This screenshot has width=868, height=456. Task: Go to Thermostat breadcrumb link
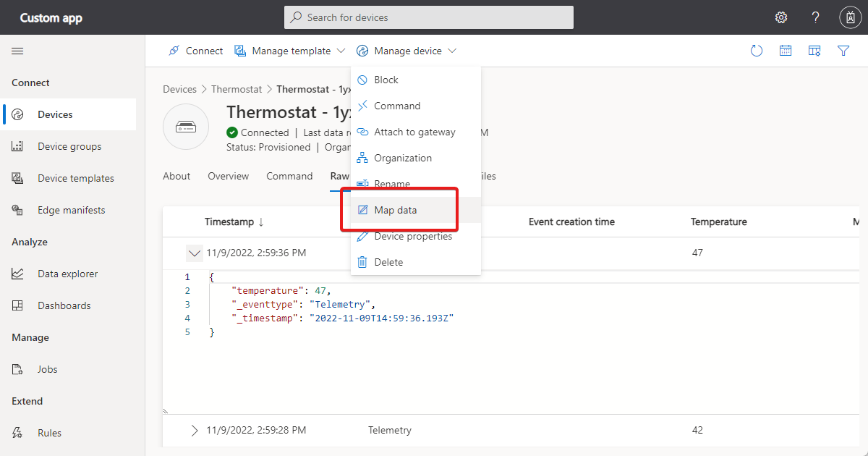[237, 89]
